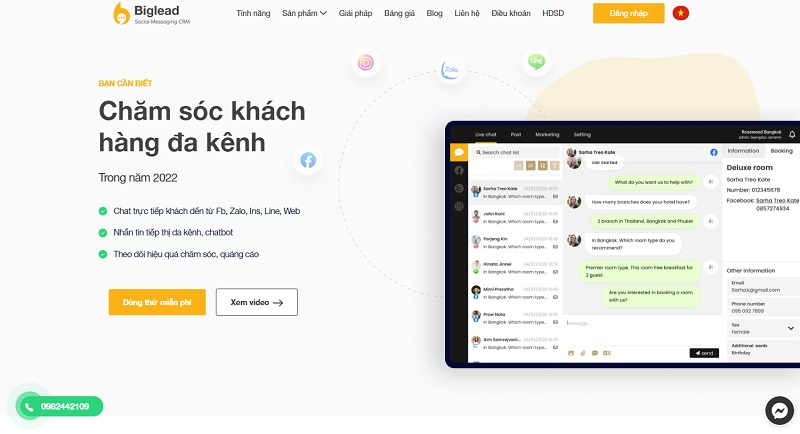
Task: Open the Messenger chat bubble
Action: click(779, 410)
